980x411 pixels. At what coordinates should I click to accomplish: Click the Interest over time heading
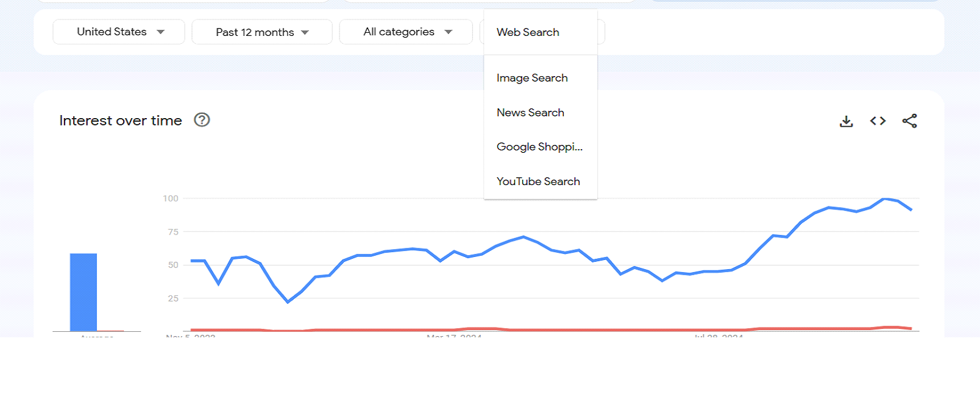pos(121,121)
